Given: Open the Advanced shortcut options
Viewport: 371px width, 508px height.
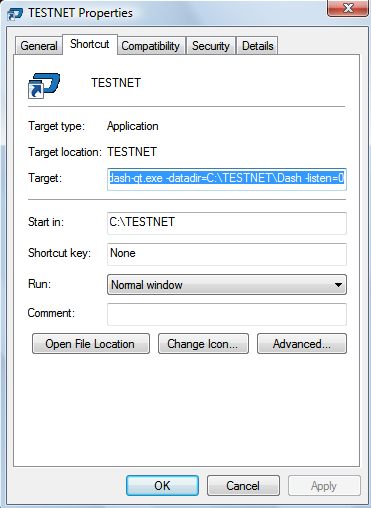Looking at the screenshot, I should pyautogui.click(x=302, y=344).
